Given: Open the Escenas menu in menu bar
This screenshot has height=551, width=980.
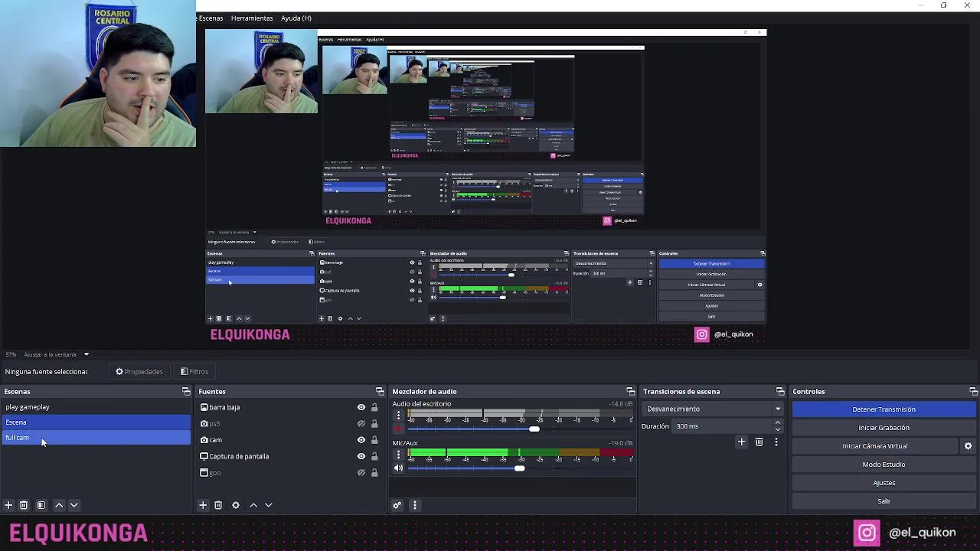Looking at the screenshot, I should (211, 18).
